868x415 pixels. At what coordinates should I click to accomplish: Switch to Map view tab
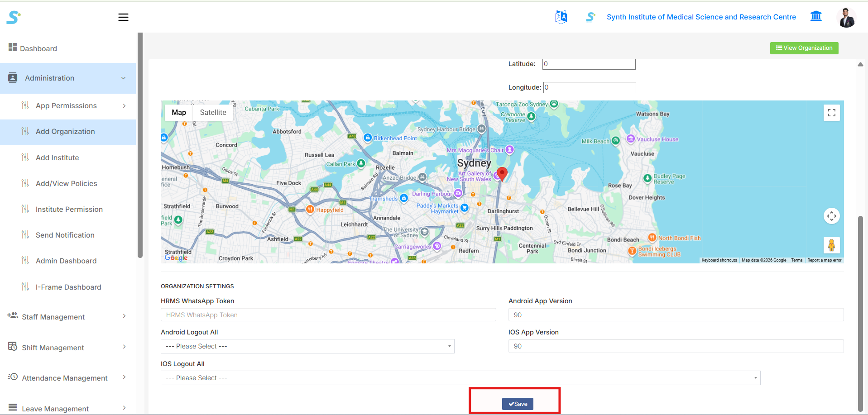coord(179,113)
